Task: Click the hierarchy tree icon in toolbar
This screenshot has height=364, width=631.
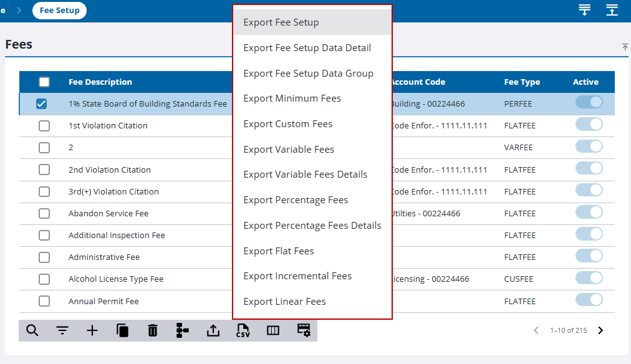Action: pyautogui.click(x=182, y=330)
